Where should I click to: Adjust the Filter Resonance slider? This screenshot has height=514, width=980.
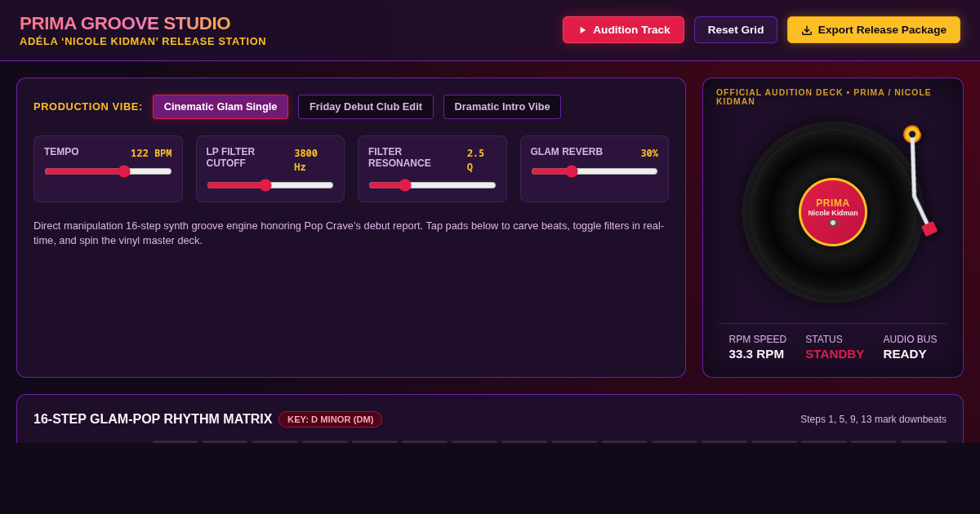pyautogui.click(x=432, y=185)
